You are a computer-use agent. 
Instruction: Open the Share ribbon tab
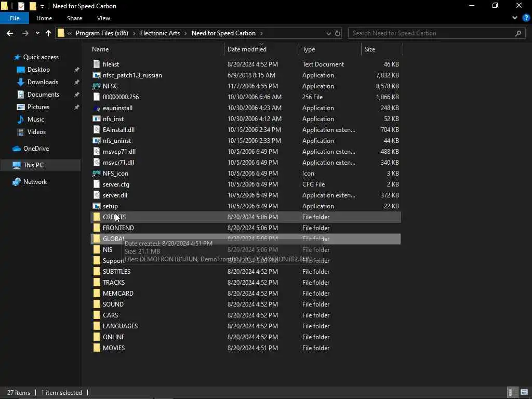tap(74, 18)
